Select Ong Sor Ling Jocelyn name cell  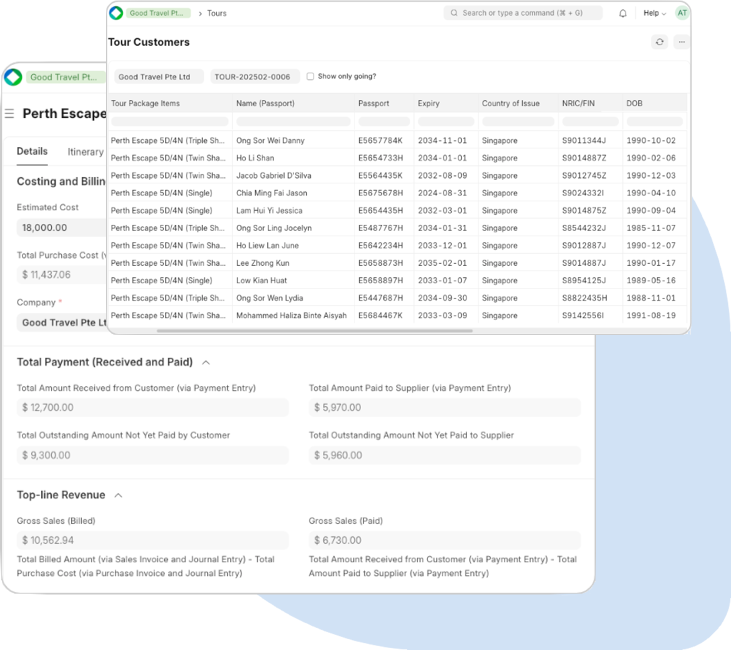coord(293,228)
